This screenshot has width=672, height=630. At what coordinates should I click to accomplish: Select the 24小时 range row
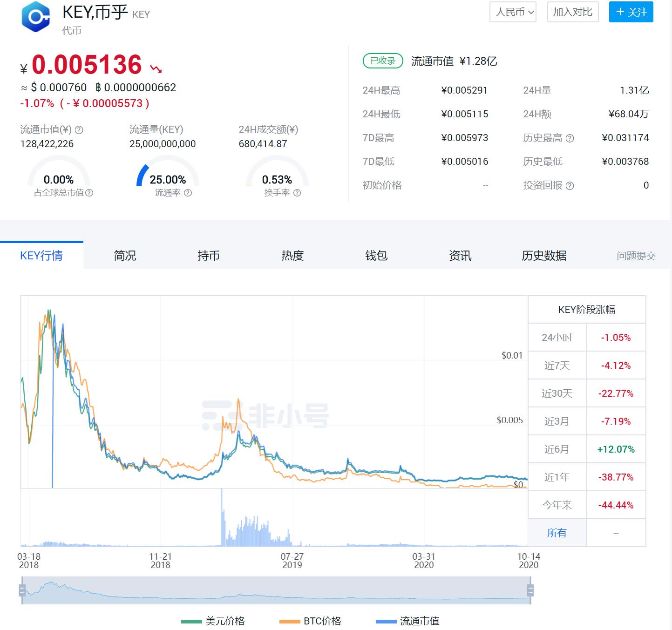(587, 337)
